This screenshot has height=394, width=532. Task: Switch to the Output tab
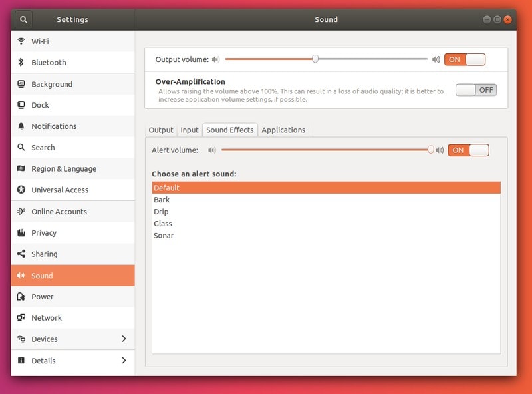click(161, 130)
